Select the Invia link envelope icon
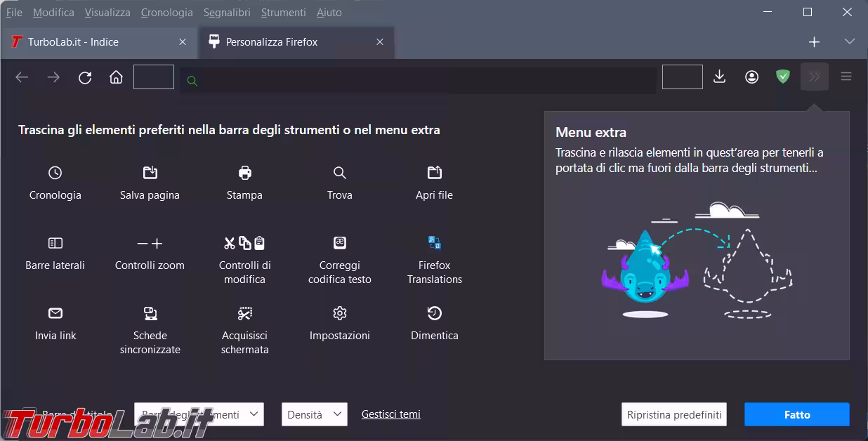 coord(55,313)
